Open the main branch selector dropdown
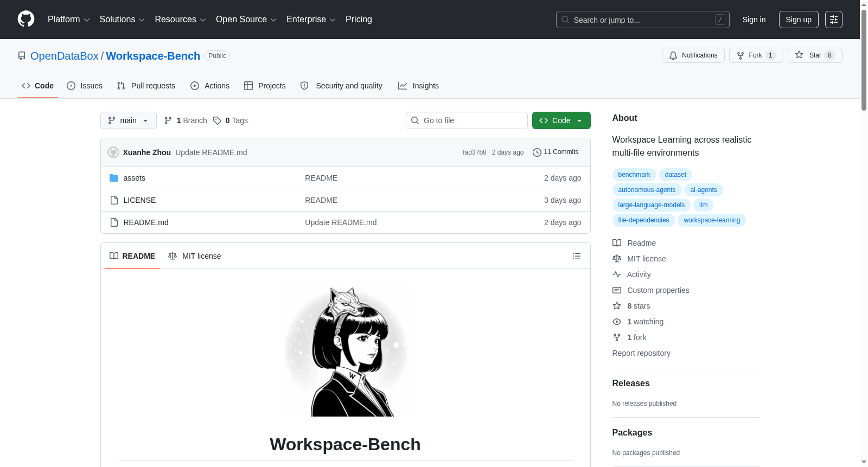This screenshot has width=868, height=467. [129, 120]
